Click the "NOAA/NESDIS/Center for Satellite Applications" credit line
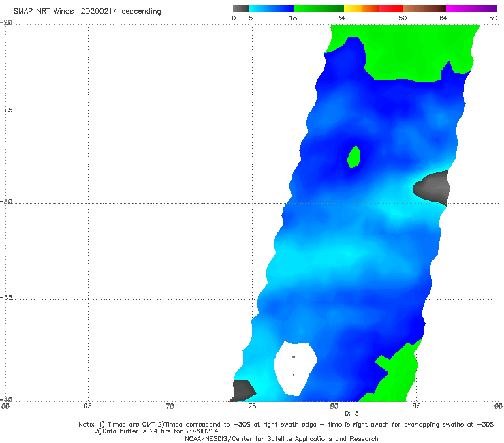This screenshot has width=504, height=443. (281, 439)
